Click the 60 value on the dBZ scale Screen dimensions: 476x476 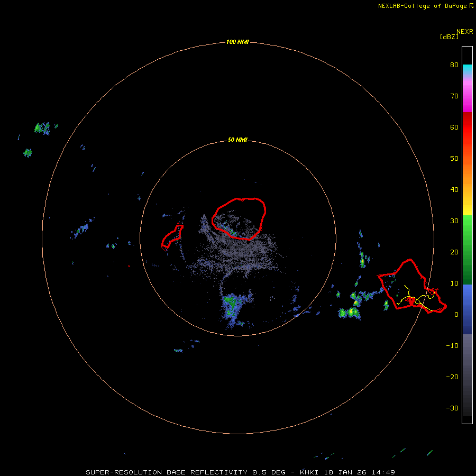click(454, 127)
